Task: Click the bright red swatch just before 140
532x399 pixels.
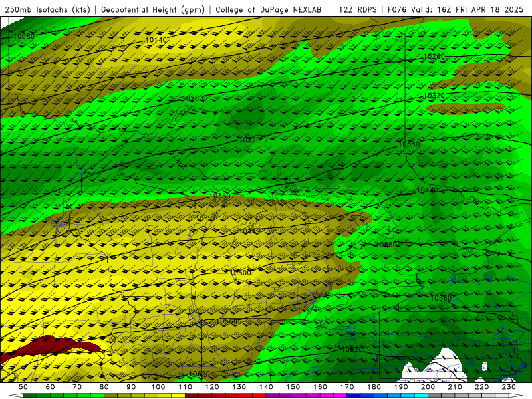Action: pyautogui.click(x=259, y=396)
